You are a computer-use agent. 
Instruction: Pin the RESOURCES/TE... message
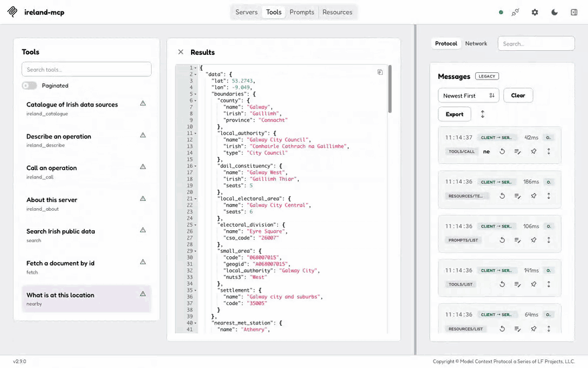533,195
